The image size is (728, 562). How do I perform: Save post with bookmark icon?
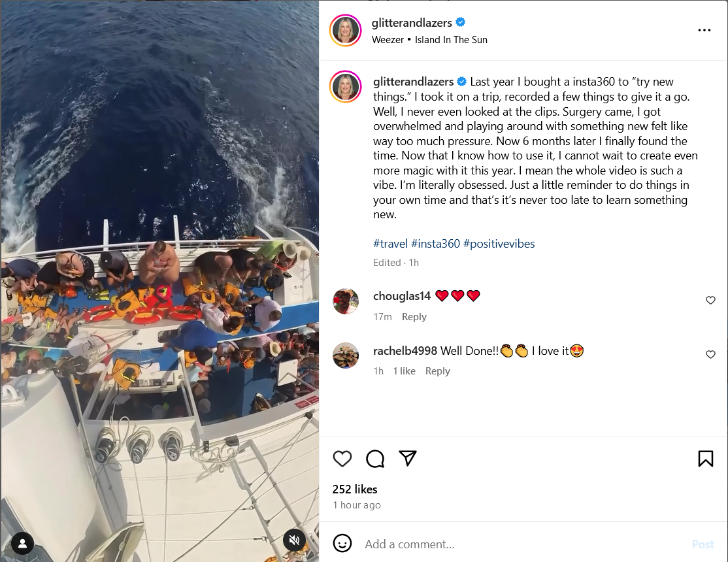coord(705,459)
